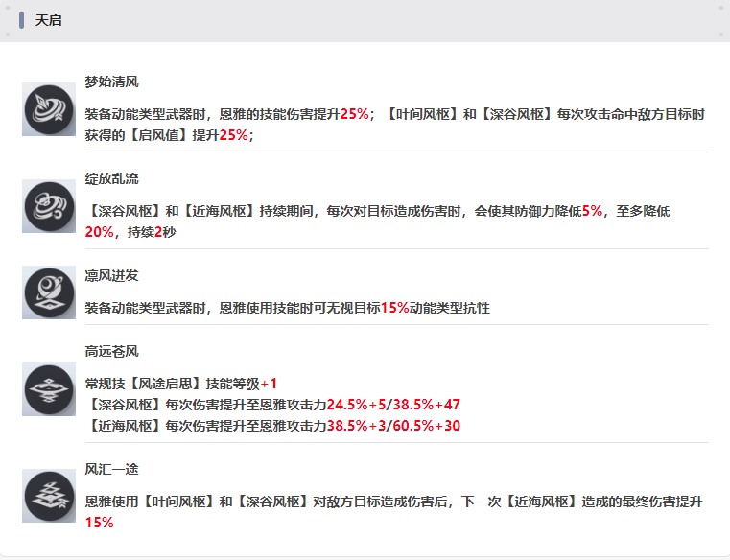The image size is (730, 560).
Task: Click the 【近海风枢】每次伤害提升 line with 38.5%+3
Action: [x=272, y=426]
